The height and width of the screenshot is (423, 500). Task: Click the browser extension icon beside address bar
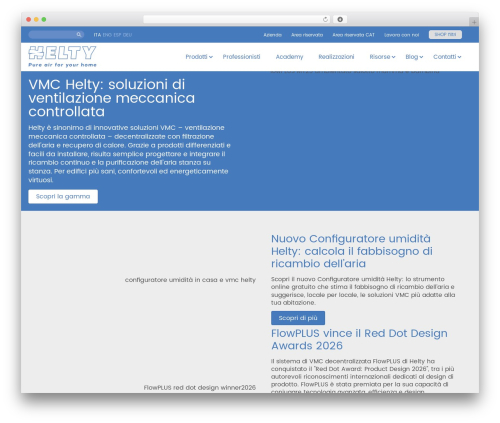tap(340, 20)
